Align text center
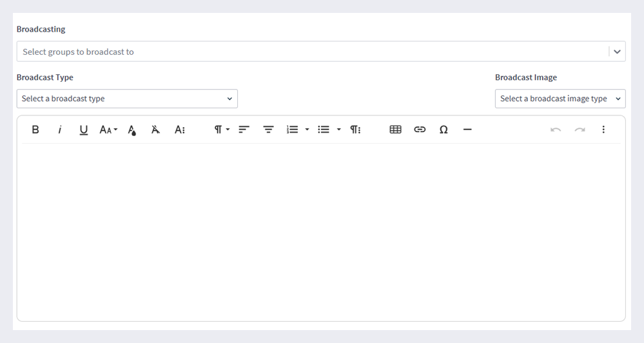 268,130
